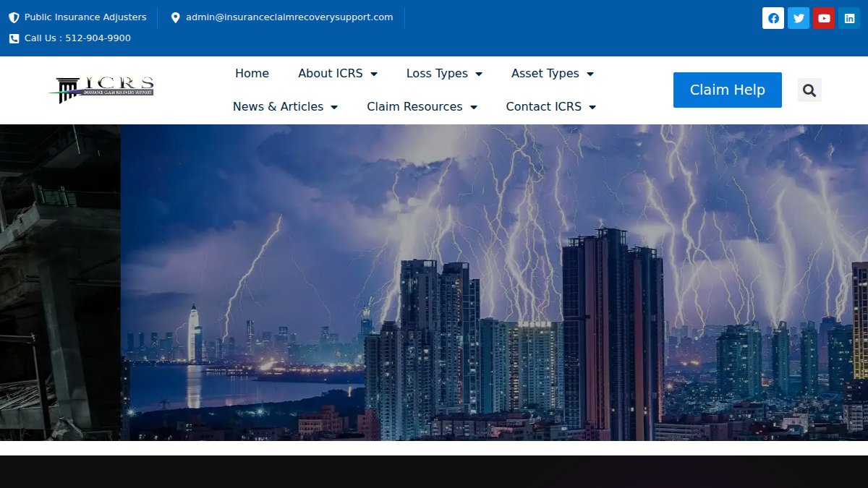Click the phone icon beside Call Us
The image size is (868, 488).
pos(14,38)
